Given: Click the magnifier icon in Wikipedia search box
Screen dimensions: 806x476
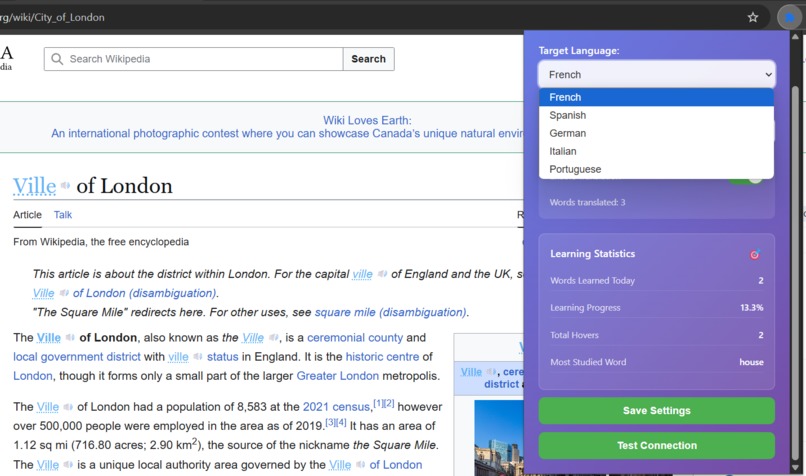Looking at the screenshot, I should (x=57, y=59).
